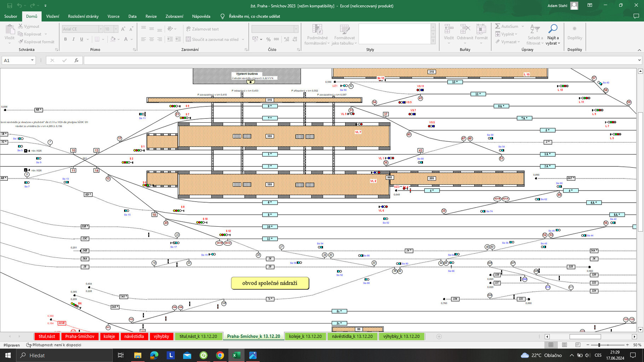Select the koleje sheet tab
The width and height of the screenshot is (644, 362).
click(x=109, y=337)
